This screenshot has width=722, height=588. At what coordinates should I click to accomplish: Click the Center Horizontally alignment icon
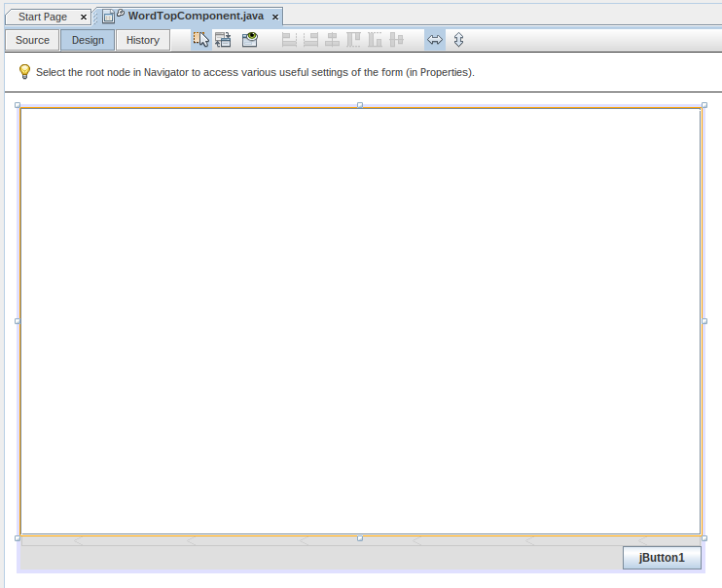[332, 40]
